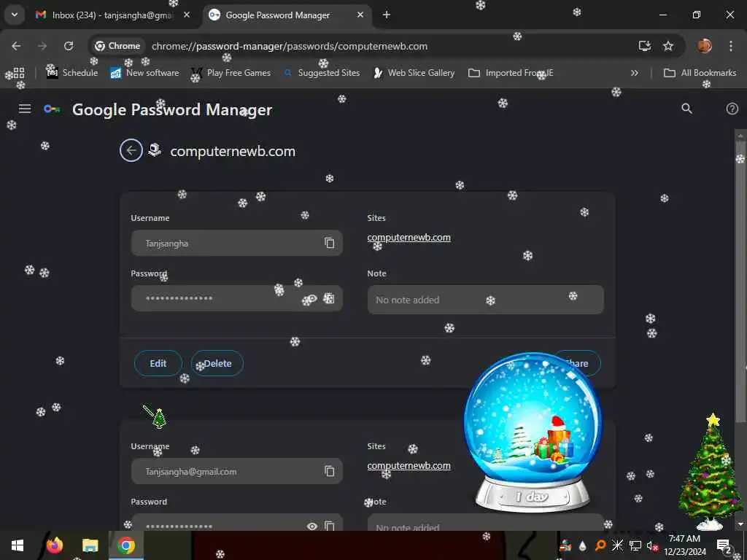Viewport: 747px width, 560px height.
Task: Open the Gmail Inbox tab
Action: click(112, 15)
